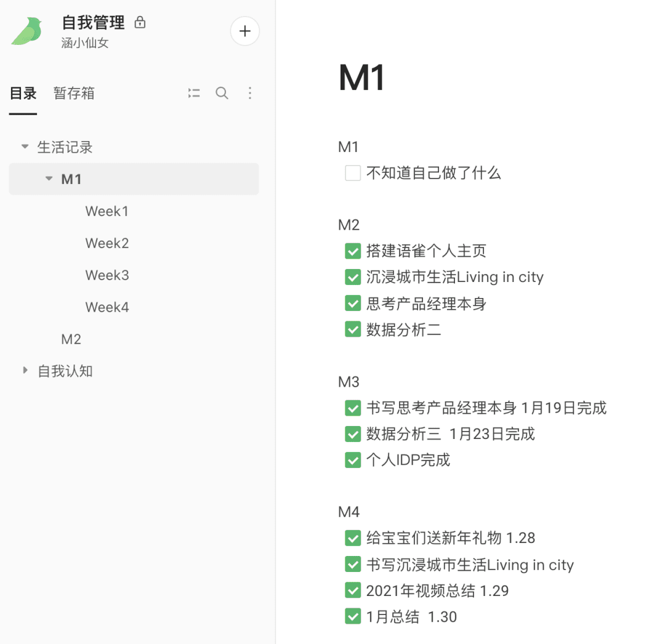Click the author name 涵小仙女

tap(85, 43)
